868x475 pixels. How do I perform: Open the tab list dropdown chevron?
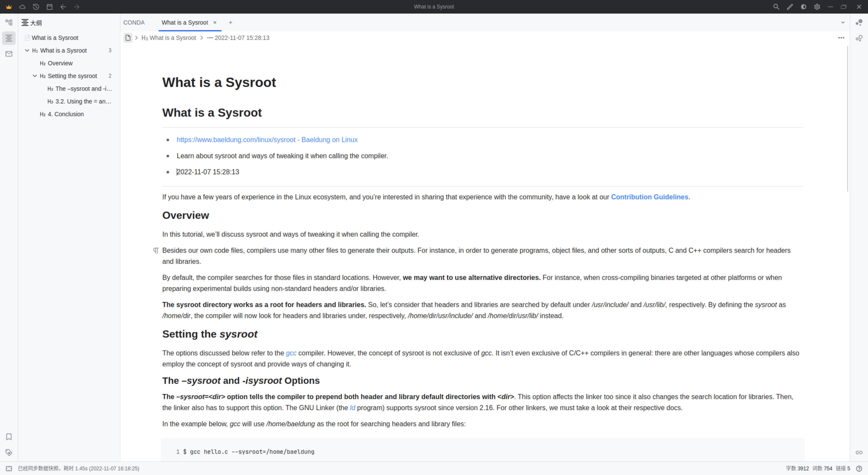[843, 23]
